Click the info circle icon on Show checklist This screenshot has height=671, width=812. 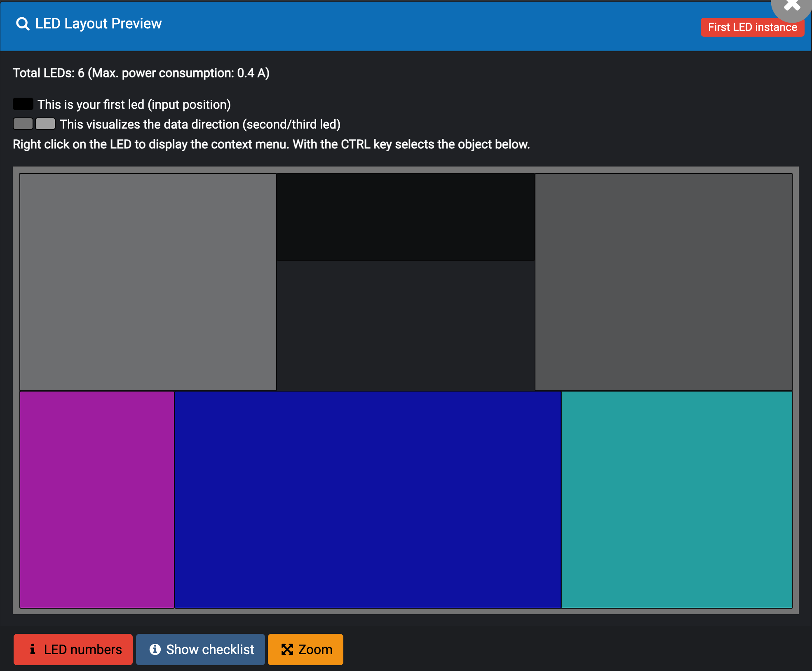click(x=155, y=649)
